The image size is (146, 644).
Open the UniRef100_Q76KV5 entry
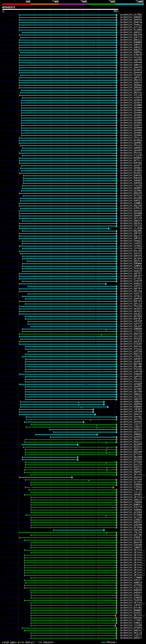point(131,281)
